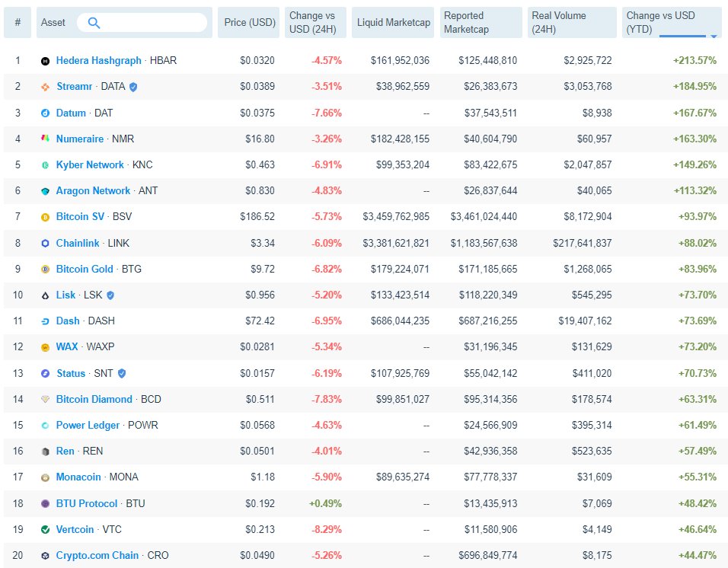Image resolution: width=728 pixels, height=568 pixels.
Task: Click the $8,938 Datum real volume
Action: pos(597,113)
